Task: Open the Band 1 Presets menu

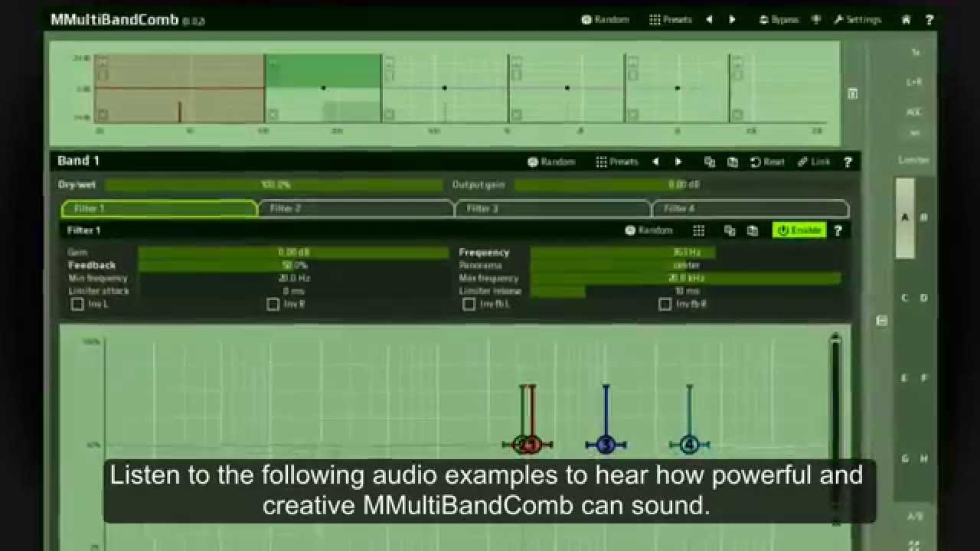Action: [x=617, y=161]
